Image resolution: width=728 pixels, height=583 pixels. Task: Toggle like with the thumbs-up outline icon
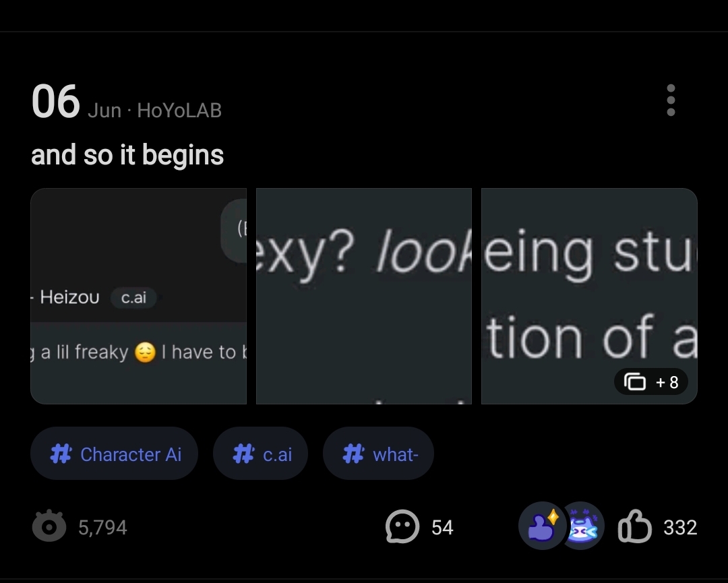click(634, 527)
